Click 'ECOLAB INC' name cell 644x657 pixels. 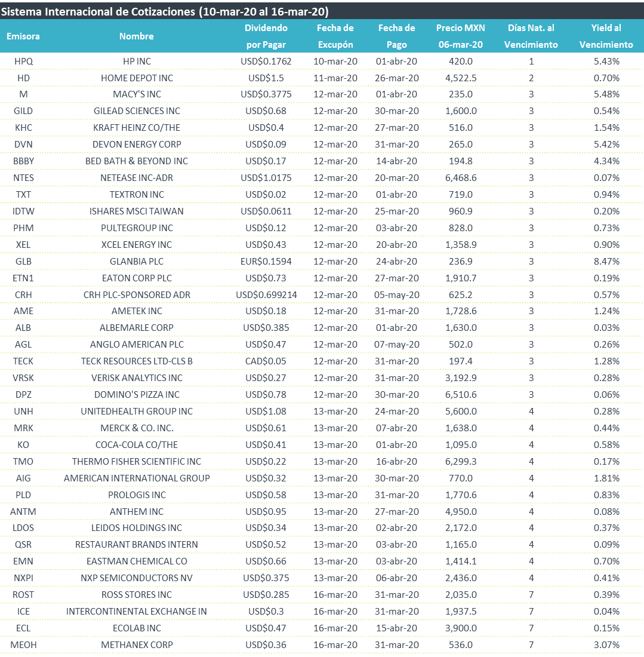pyautogui.click(x=137, y=628)
